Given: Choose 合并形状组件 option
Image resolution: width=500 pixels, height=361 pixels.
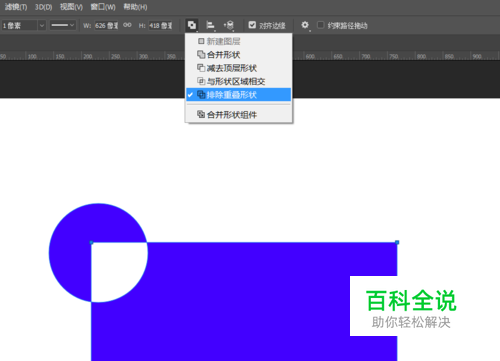Looking at the screenshot, I should (x=239, y=115).
